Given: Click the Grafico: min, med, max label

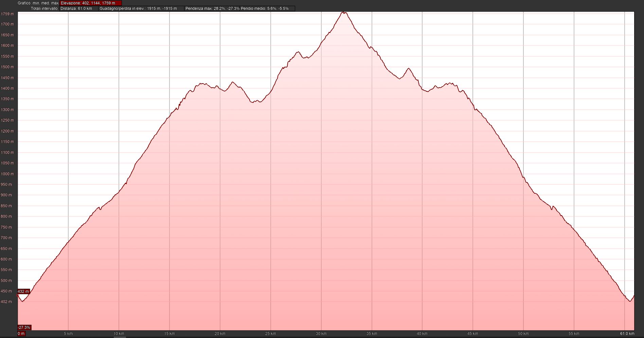Looking at the screenshot, I should tap(38, 3).
